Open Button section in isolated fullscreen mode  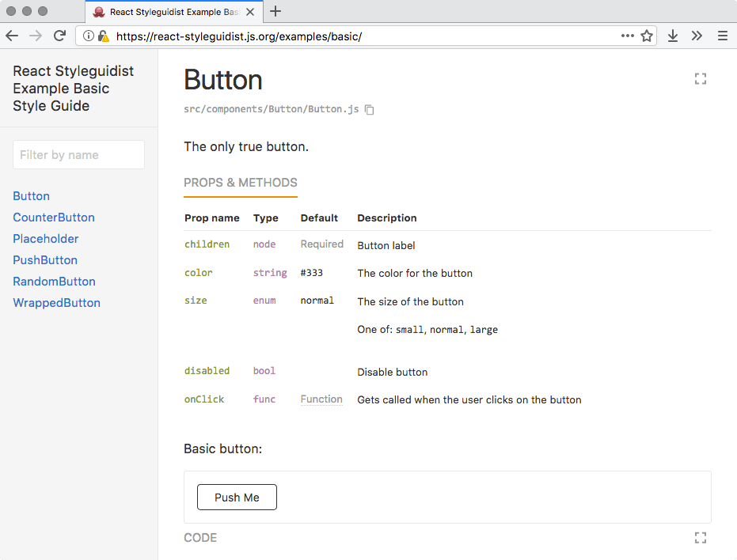click(700, 79)
